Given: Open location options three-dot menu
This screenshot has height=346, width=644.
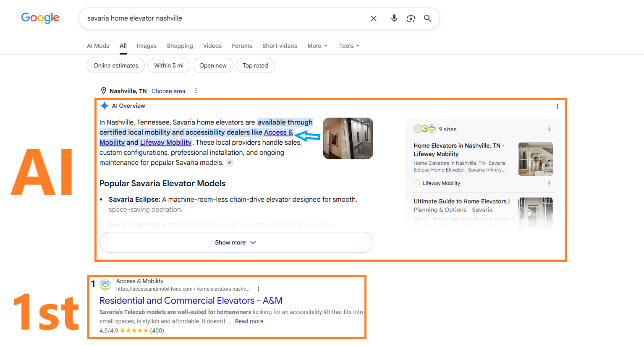Looking at the screenshot, I should click(196, 91).
